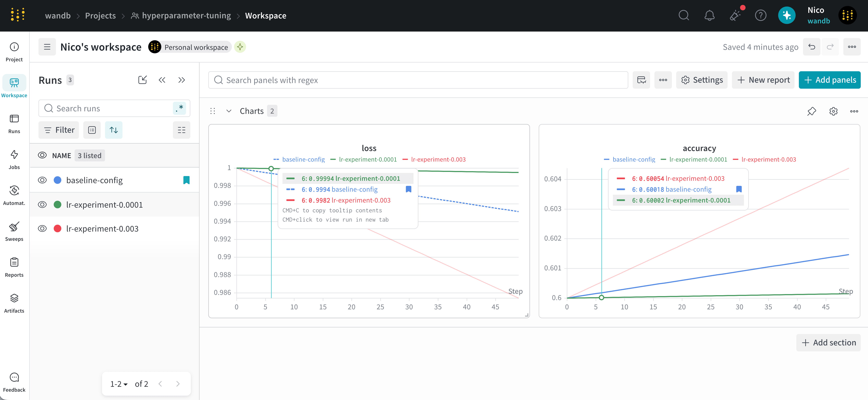Collapse the Charts section chevron

[x=229, y=111]
